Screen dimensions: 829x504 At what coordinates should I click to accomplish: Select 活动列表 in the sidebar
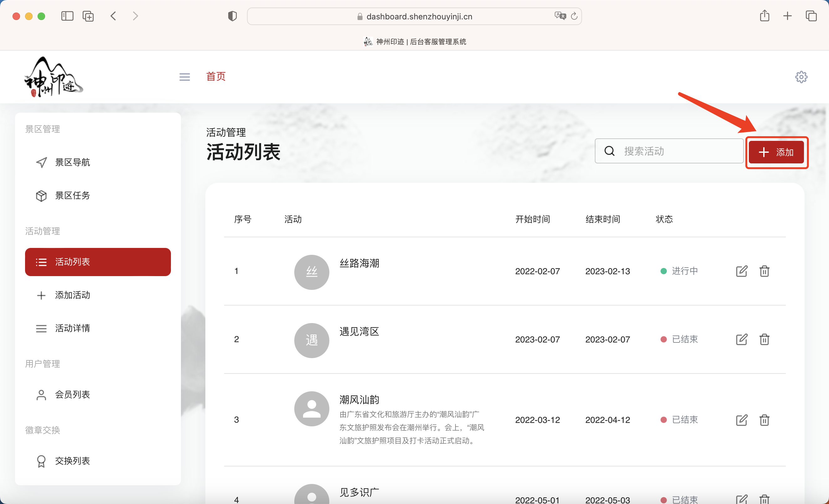coord(98,262)
